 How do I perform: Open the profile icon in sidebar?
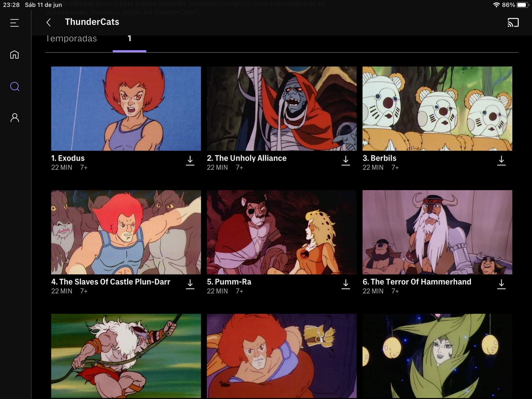coord(15,117)
